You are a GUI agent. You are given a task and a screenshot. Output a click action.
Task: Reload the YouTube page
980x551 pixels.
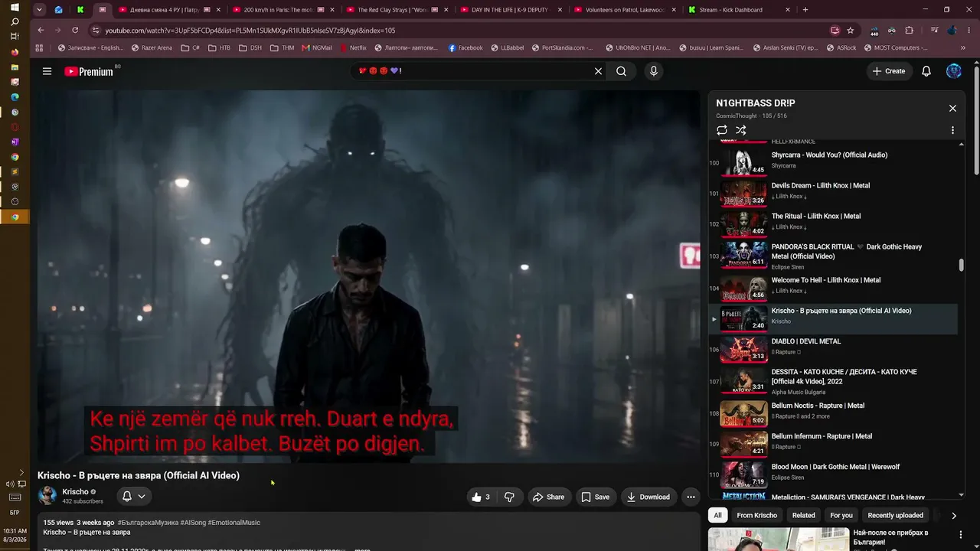pos(75,30)
